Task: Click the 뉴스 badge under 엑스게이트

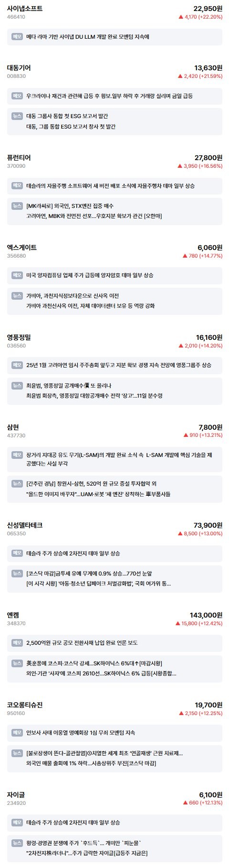Action: tap(17, 295)
